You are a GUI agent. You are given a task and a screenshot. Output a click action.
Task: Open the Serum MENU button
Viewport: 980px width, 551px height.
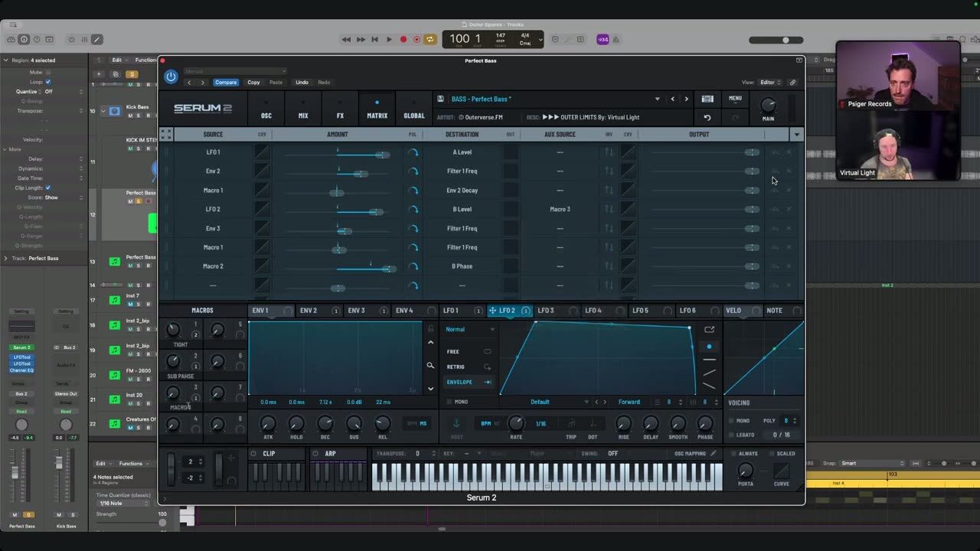coord(735,99)
